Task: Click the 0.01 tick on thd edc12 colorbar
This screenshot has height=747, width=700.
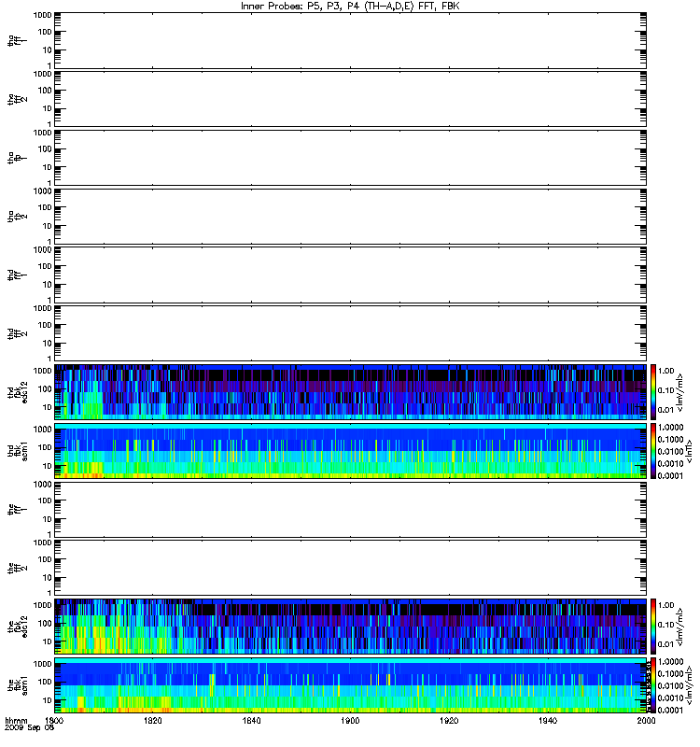Action: [665, 410]
